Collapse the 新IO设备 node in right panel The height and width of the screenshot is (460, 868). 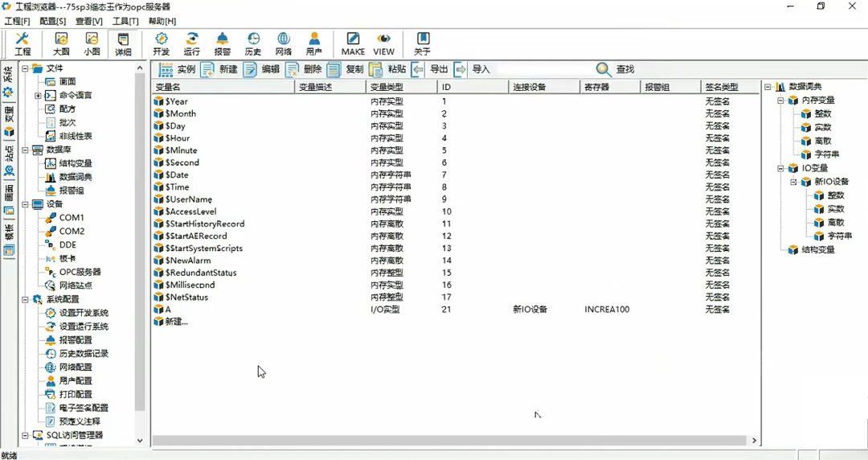793,182
